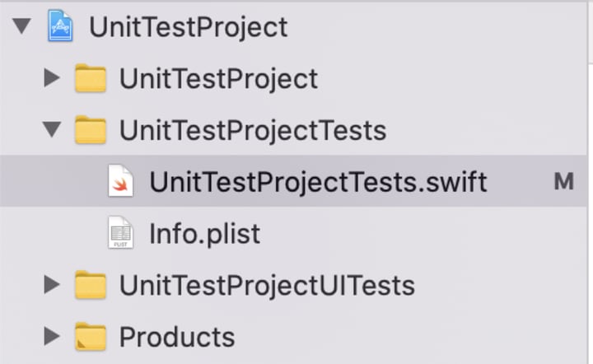
Task: Select the root UnitTestProject project name
Action: click(x=188, y=26)
